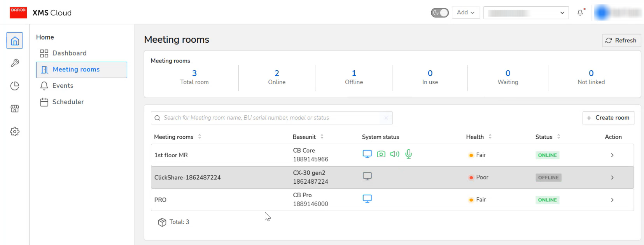Click camera status icon for 1st floor MR
The width and height of the screenshot is (644, 245).
click(x=381, y=154)
